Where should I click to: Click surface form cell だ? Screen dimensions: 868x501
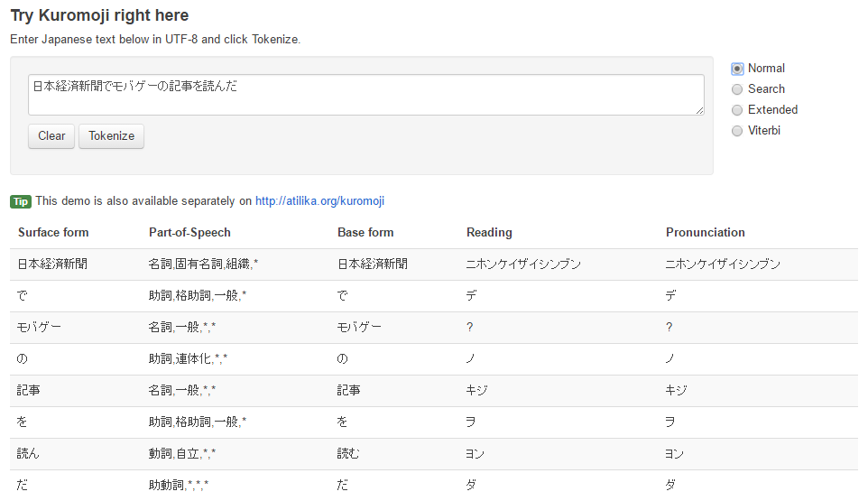click(x=23, y=485)
